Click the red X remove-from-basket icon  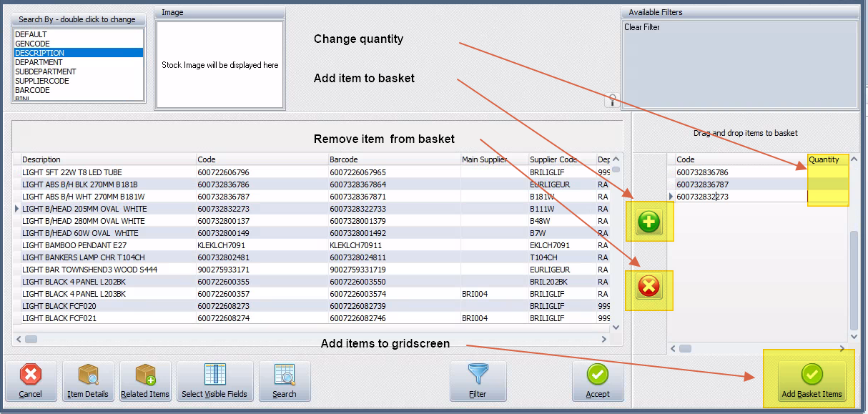pyautogui.click(x=649, y=287)
